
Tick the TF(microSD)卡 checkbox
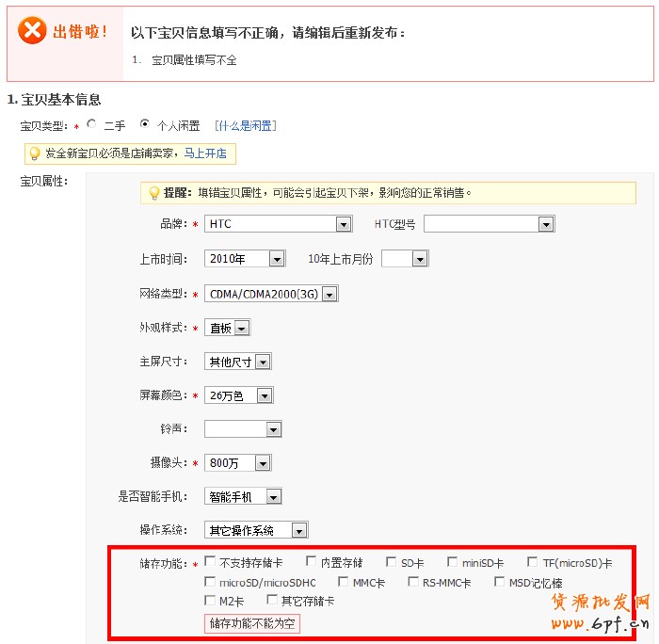tap(533, 562)
